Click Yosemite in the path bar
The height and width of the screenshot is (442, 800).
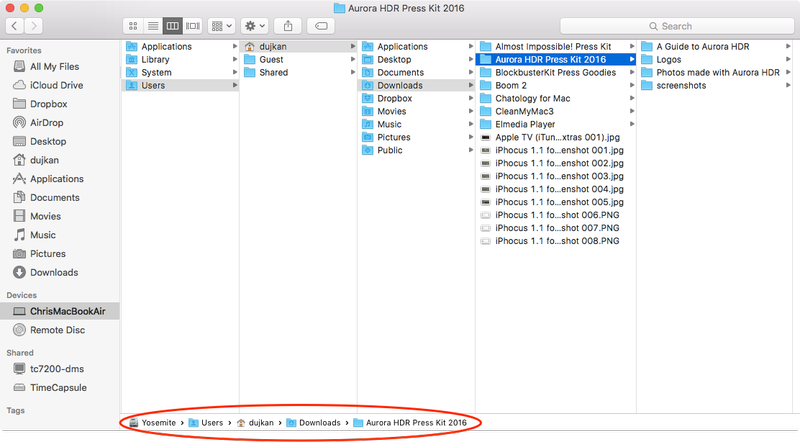tap(153, 423)
